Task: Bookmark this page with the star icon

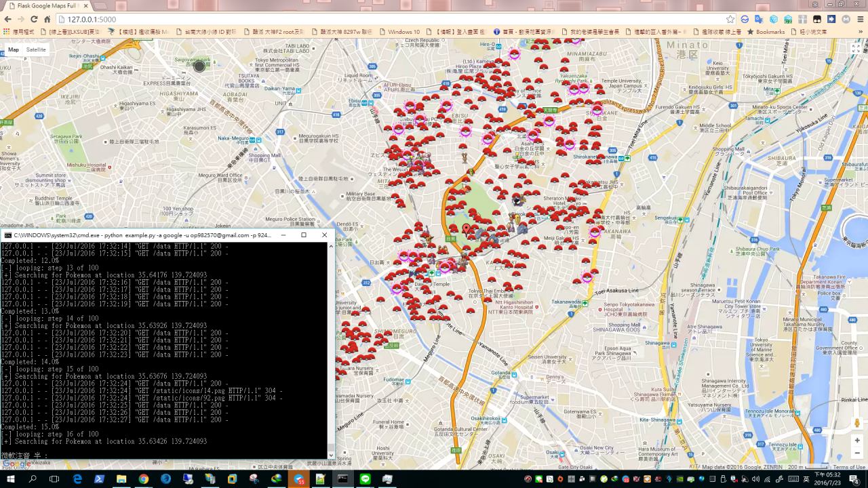Action: (730, 20)
